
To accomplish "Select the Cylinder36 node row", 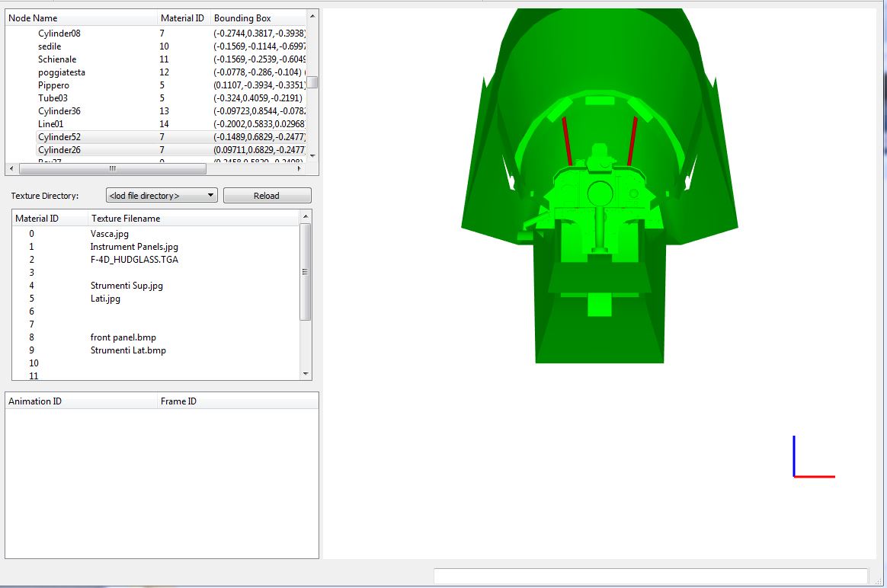I will click(x=156, y=111).
